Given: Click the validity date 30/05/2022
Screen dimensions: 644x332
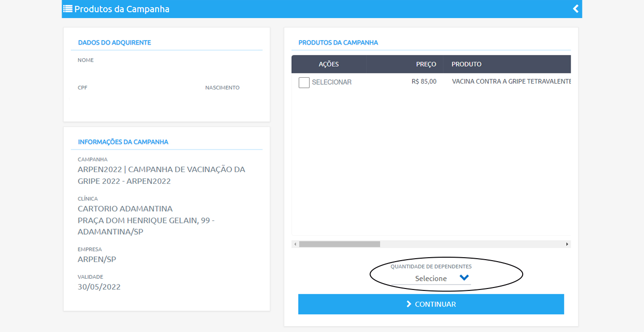Looking at the screenshot, I should pos(99,287).
